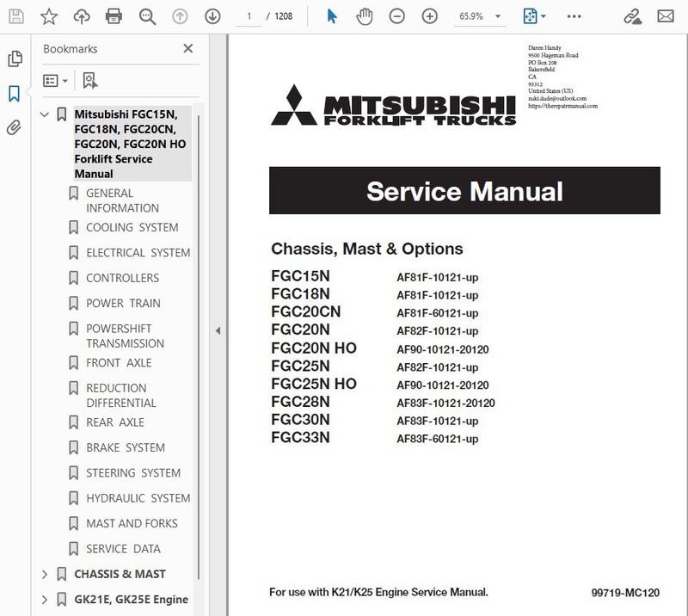Image resolution: width=688 pixels, height=616 pixels.
Task: Click the Service Manual title banner
Action: (464, 190)
